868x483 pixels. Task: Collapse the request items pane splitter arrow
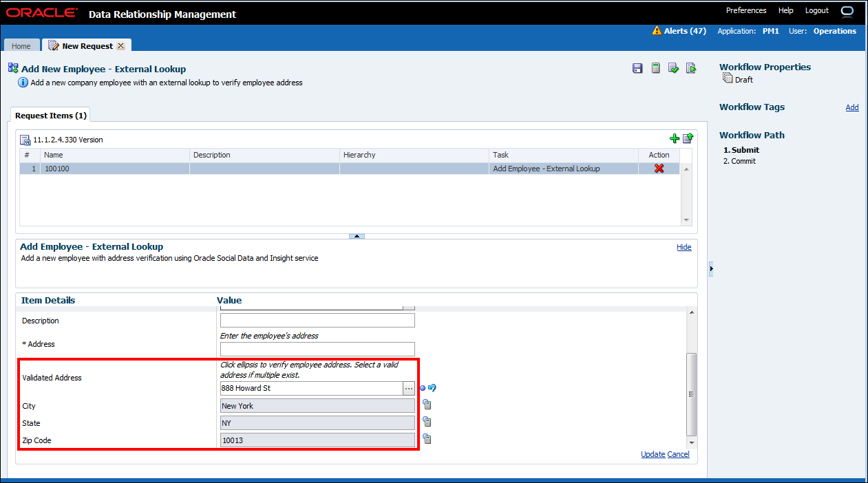(357, 236)
